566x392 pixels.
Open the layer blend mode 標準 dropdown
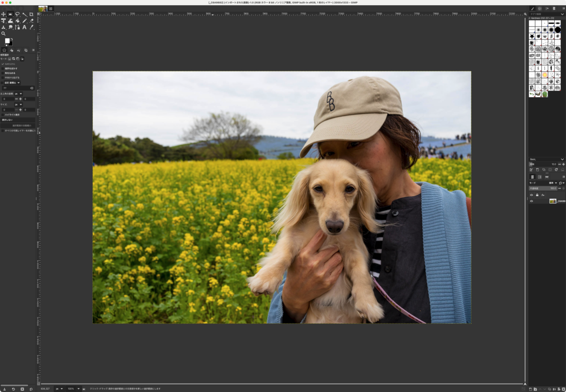543,183
